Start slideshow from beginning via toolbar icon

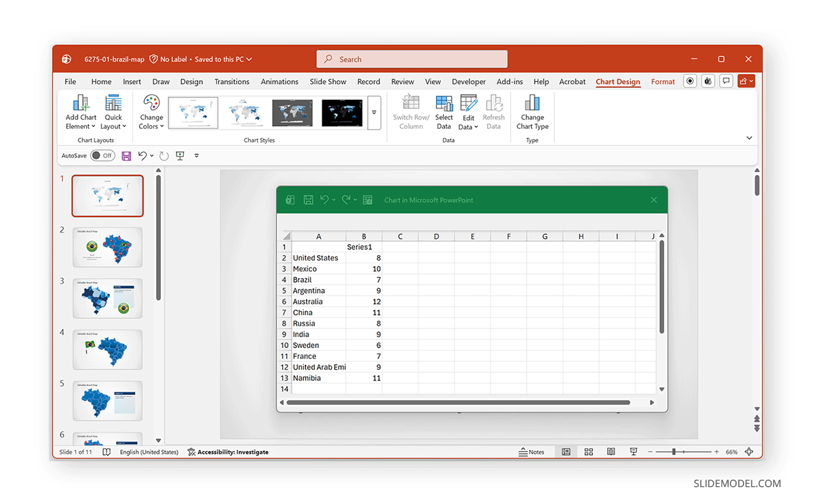tap(180, 156)
